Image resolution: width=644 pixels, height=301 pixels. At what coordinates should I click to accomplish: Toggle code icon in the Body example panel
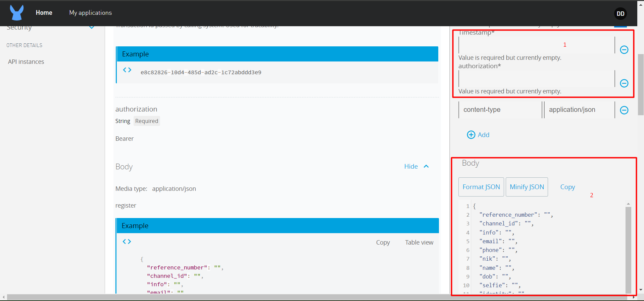coord(127,242)
